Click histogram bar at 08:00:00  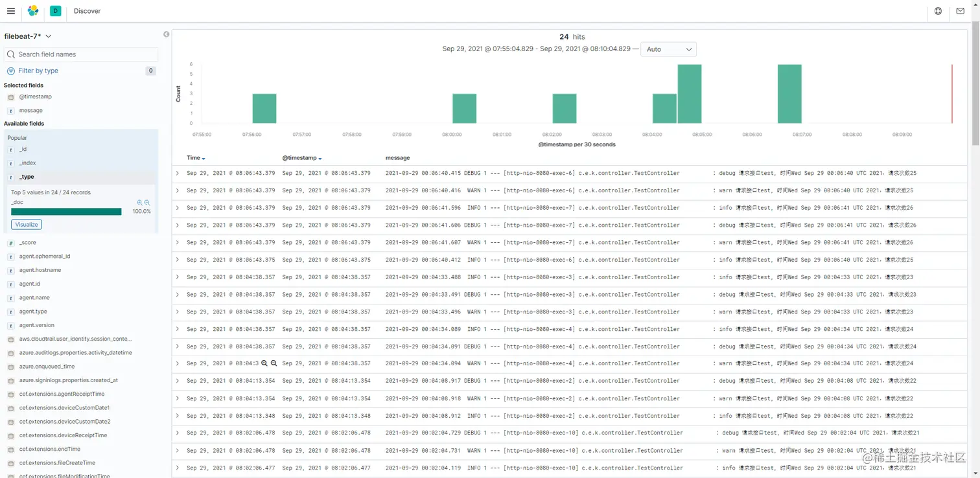[464, 108]
